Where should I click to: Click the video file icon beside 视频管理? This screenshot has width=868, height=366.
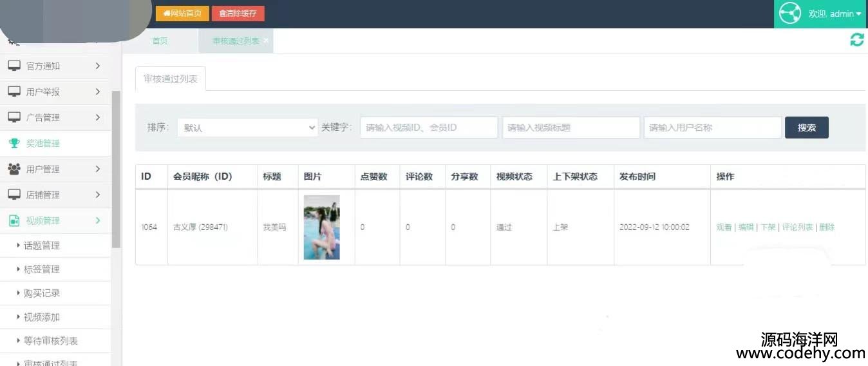coord(14,220)
